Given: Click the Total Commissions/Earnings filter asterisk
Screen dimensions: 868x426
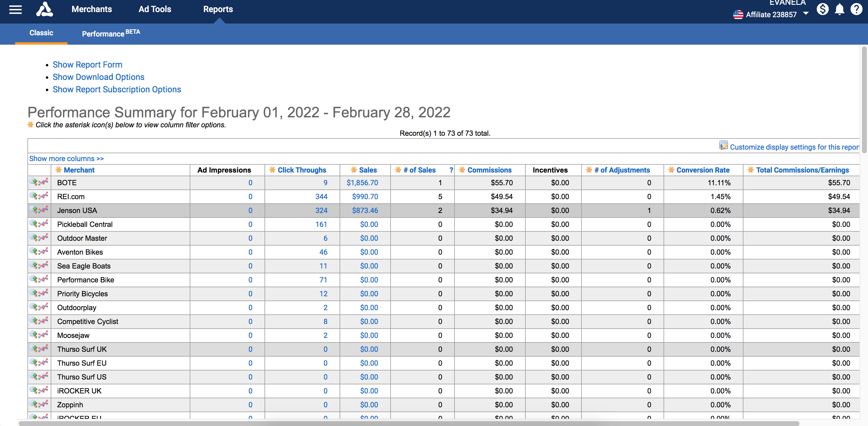Looking at the screenshot, I should tap(750, 170).
